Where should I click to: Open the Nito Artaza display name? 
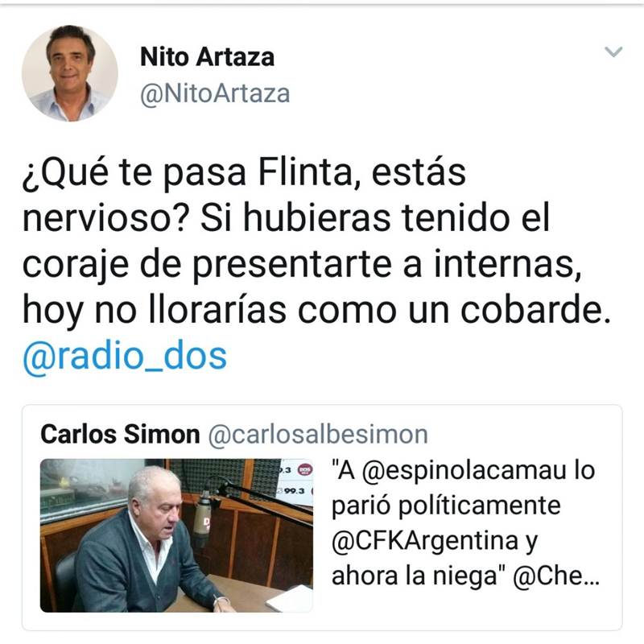[x=207, y=56]
